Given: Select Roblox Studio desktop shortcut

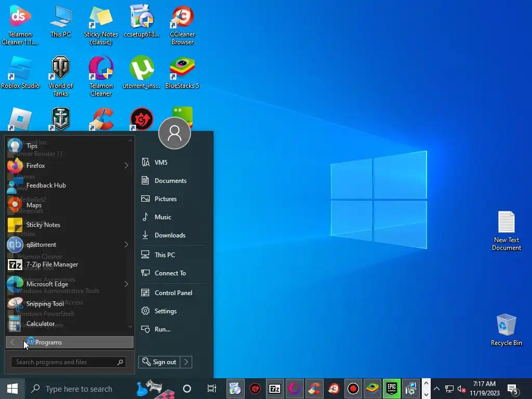Looking at the screenshot, I should (20, 73).
